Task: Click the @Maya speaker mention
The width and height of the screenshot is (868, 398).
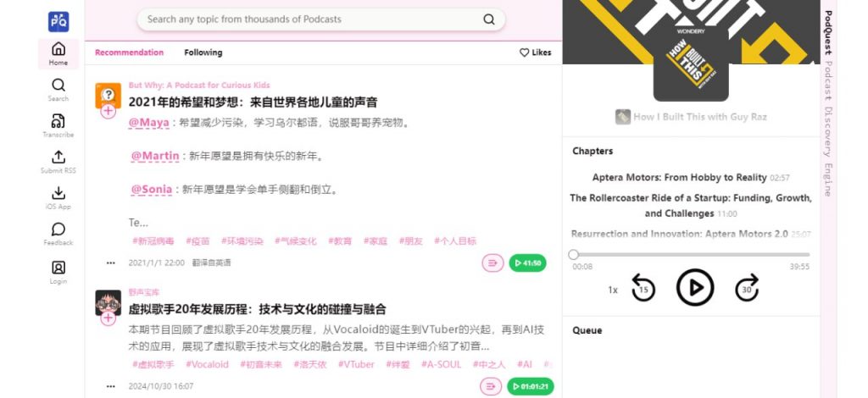Action: tap(148, 123)
